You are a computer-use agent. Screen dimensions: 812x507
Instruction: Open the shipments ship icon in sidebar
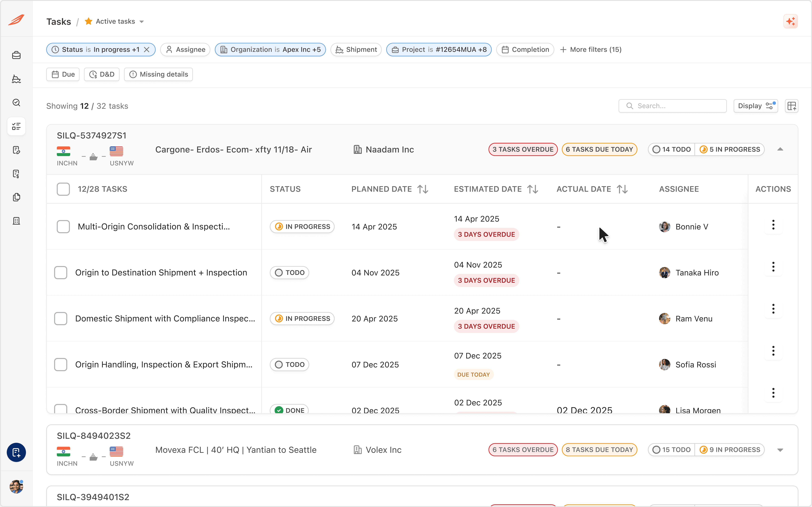16,79
